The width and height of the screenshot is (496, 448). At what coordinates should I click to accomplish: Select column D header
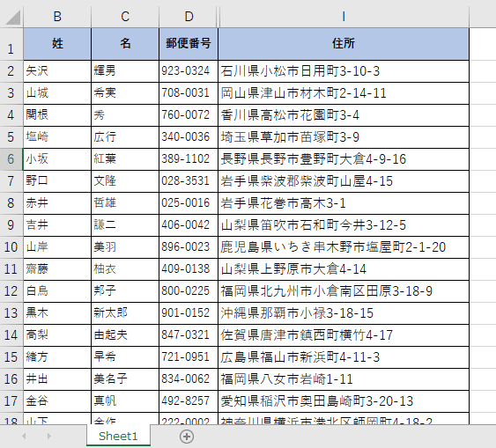(189, 17)
